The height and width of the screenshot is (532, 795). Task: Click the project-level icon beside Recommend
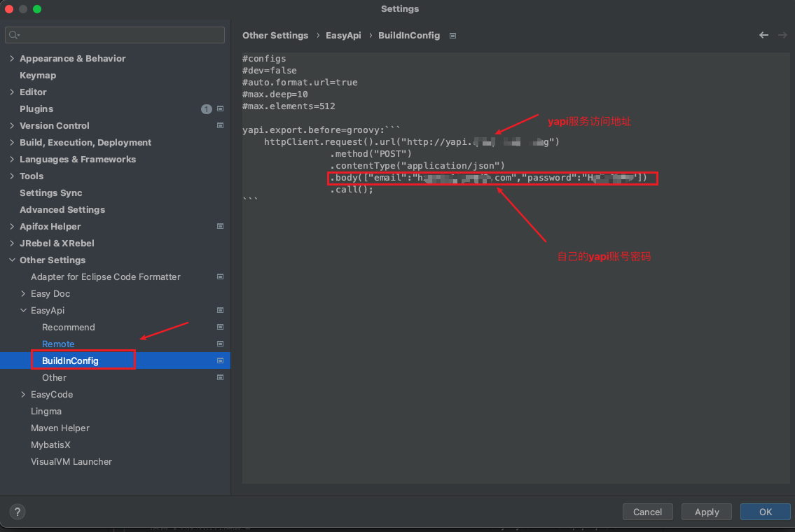tap(220, 328)
